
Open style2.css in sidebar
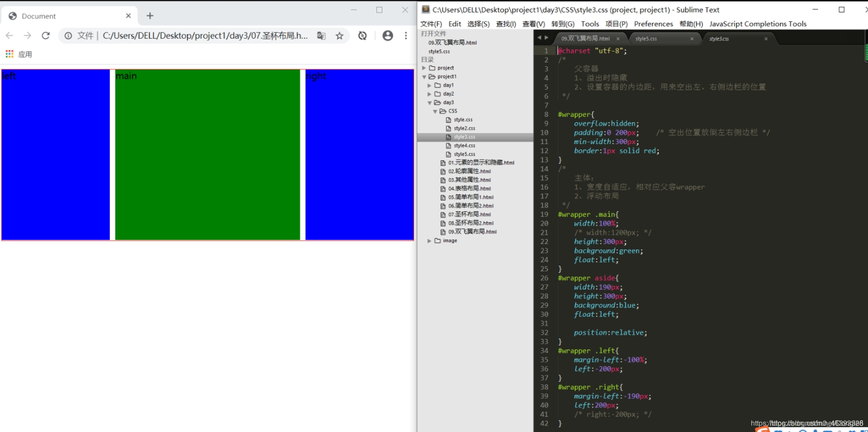pyautogui.click(x=464, y=128)
